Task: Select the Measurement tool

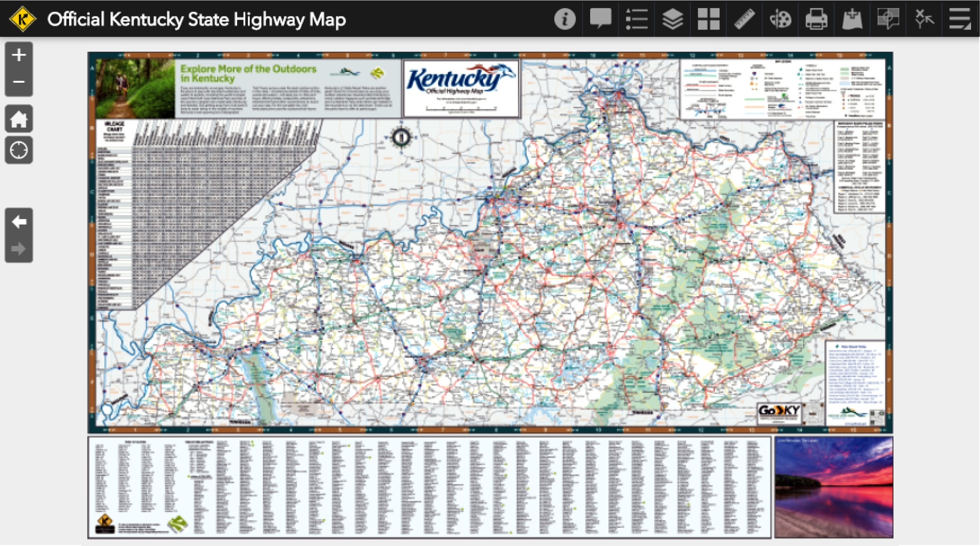Action: tap(743, 19)
